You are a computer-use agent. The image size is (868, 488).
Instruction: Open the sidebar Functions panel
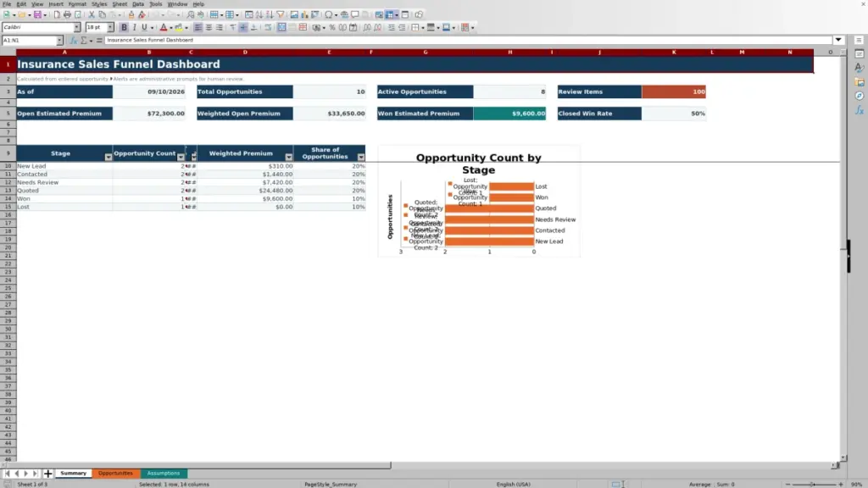tap(860, 110)
